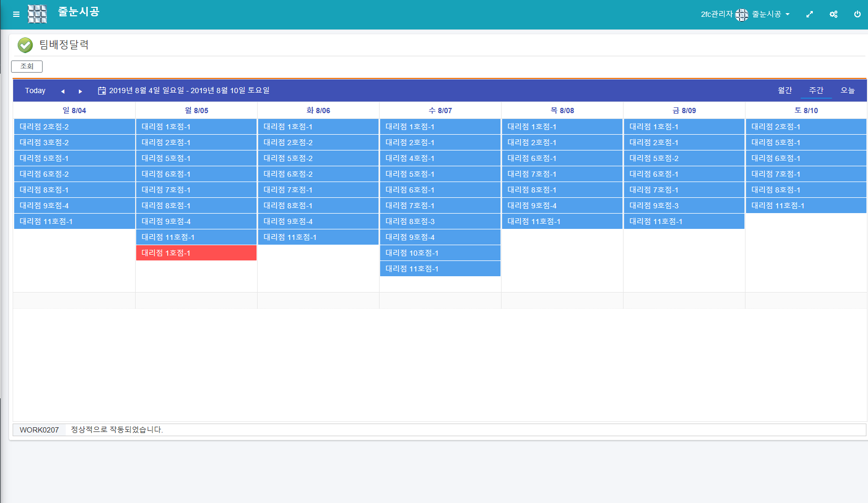Open 대리점 10호점-1 event on Wednesday

(440, 253)
